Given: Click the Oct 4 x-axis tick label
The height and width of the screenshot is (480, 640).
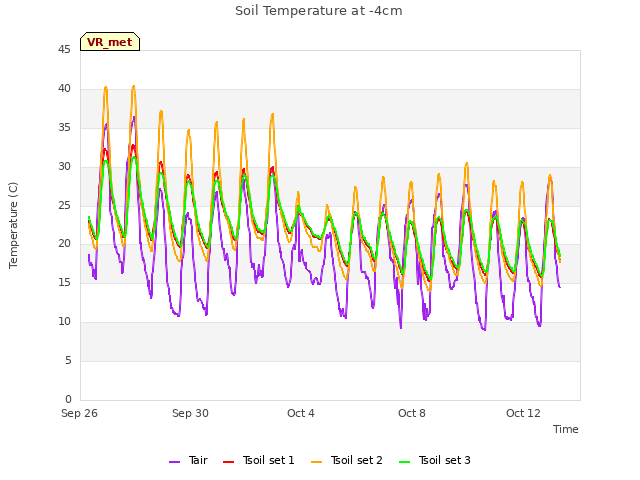Looking at the screenshot, I should pyautogui.click(x=301, y=413).
